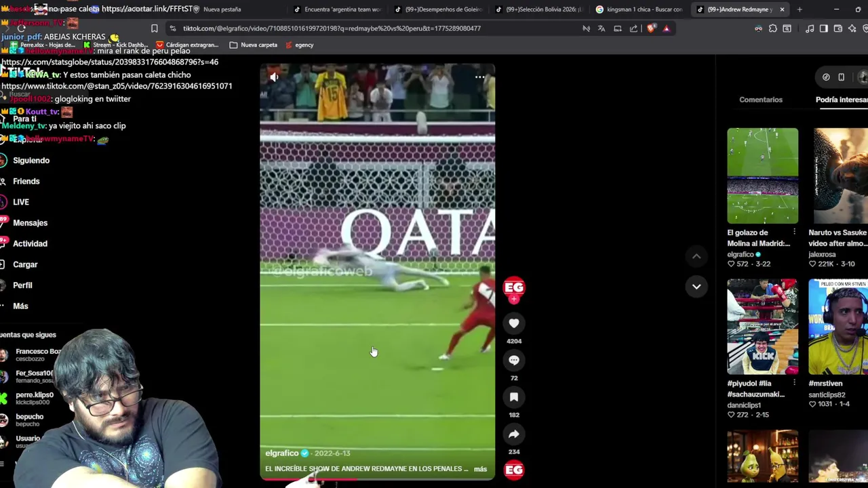Image resolution: width=868 pixels, height=488 pixels.
Task: Open the Nueva carpeta bookmarks folder
Action: 254,45
